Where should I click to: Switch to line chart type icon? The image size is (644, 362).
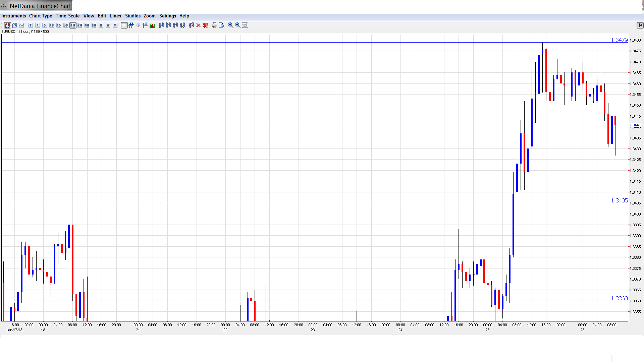pyautogui.click(x=21, y=25)
